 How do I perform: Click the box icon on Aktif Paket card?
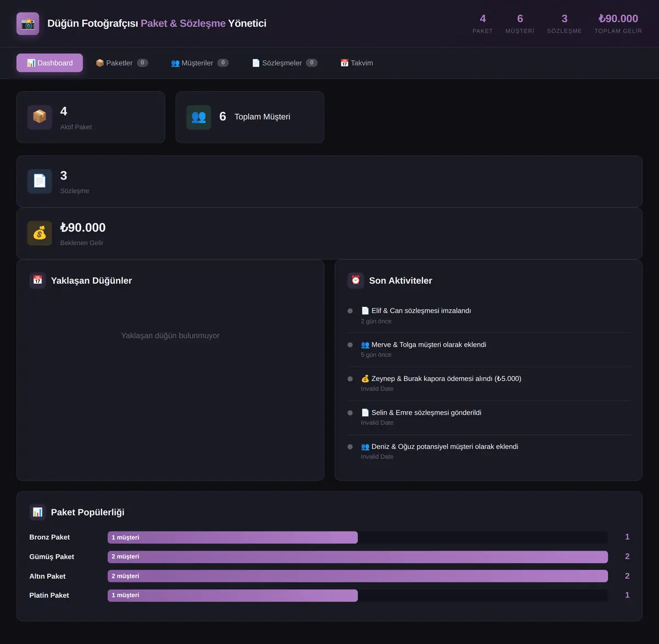(40, 117)
